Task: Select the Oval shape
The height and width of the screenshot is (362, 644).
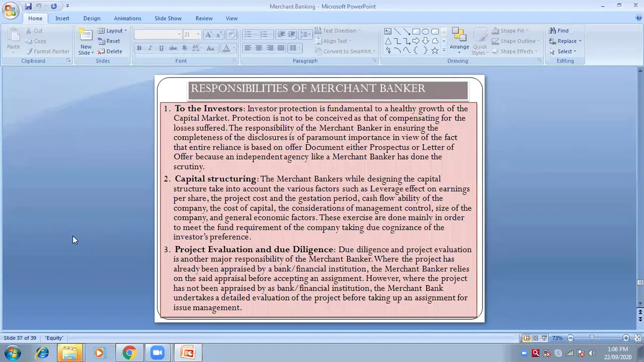Action: click(x=426, y=32)
